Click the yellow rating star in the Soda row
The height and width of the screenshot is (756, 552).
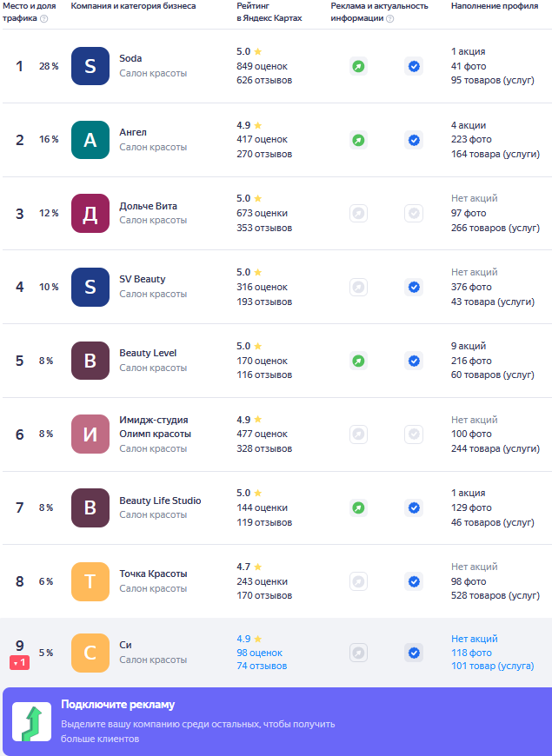coord(257,51)
